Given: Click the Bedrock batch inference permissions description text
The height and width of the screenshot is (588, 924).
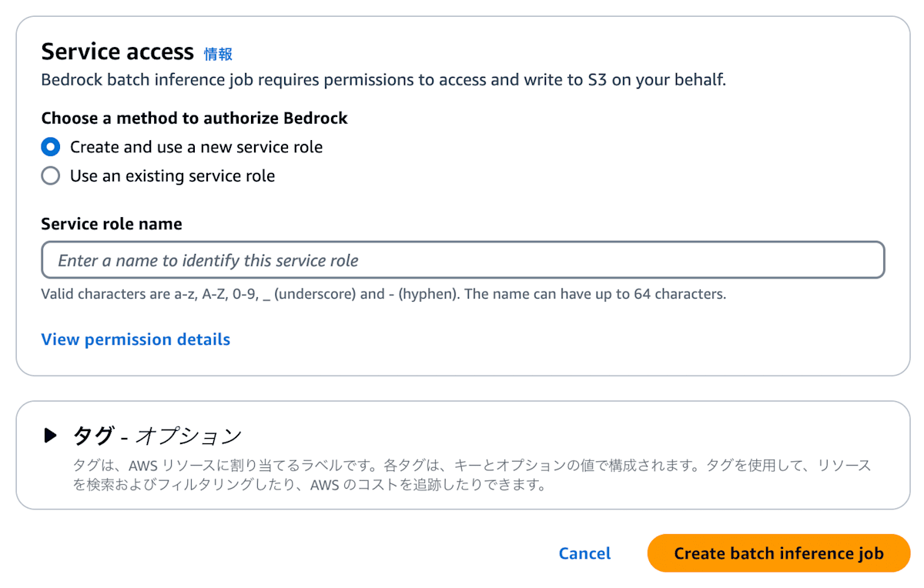Looking at the screenshot, I should click(383, 79).
